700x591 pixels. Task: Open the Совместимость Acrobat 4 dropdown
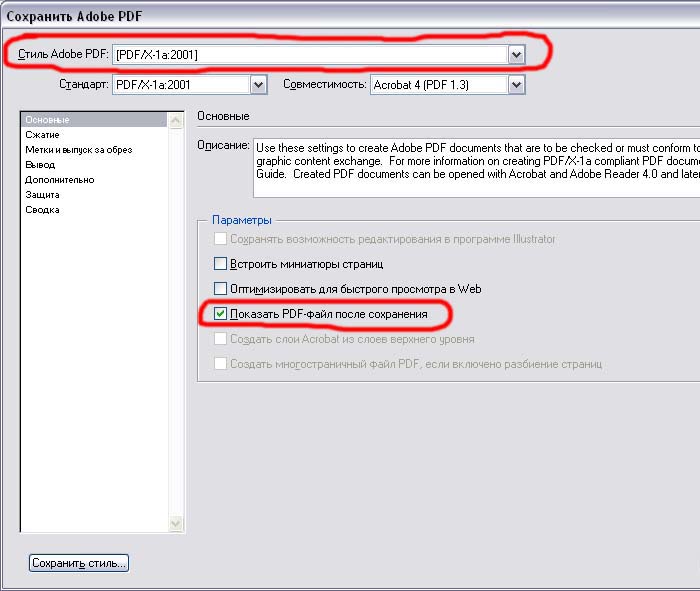coord(516,86)
